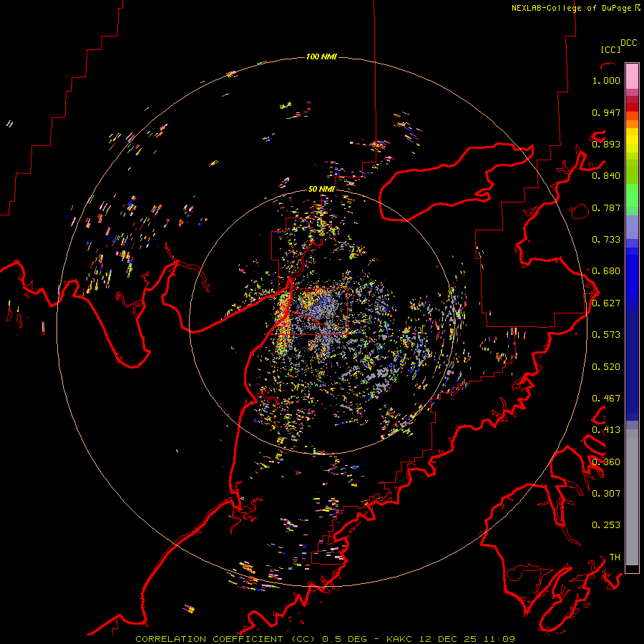Click the 0.840 legend value
This screenshot has height=644, width=644.
pyautogui.click(x=606, y=176)
